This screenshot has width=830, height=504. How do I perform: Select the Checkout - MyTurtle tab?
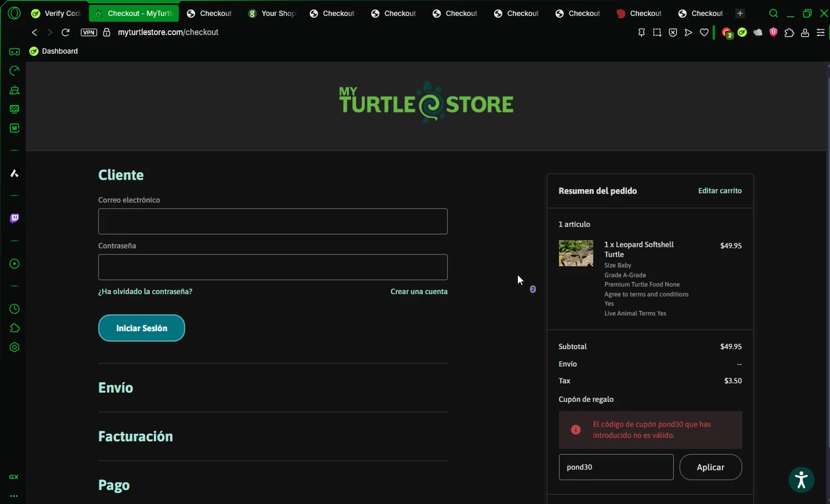pos(134,13)
